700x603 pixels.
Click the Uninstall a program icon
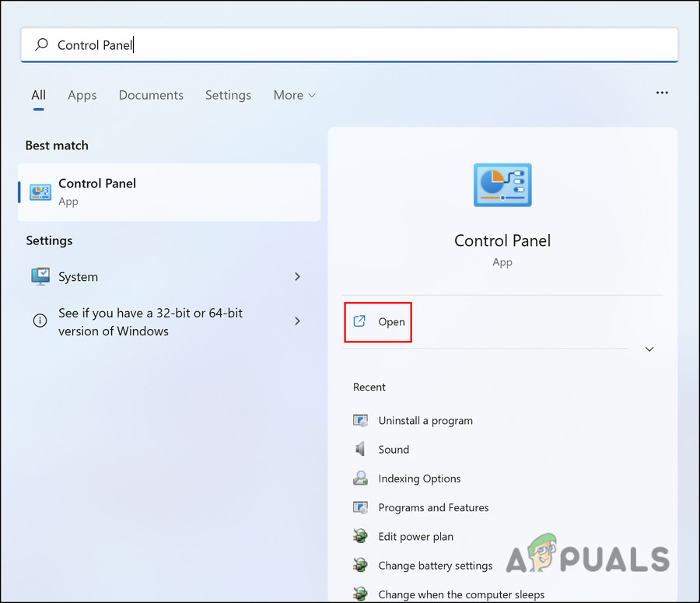360,420
